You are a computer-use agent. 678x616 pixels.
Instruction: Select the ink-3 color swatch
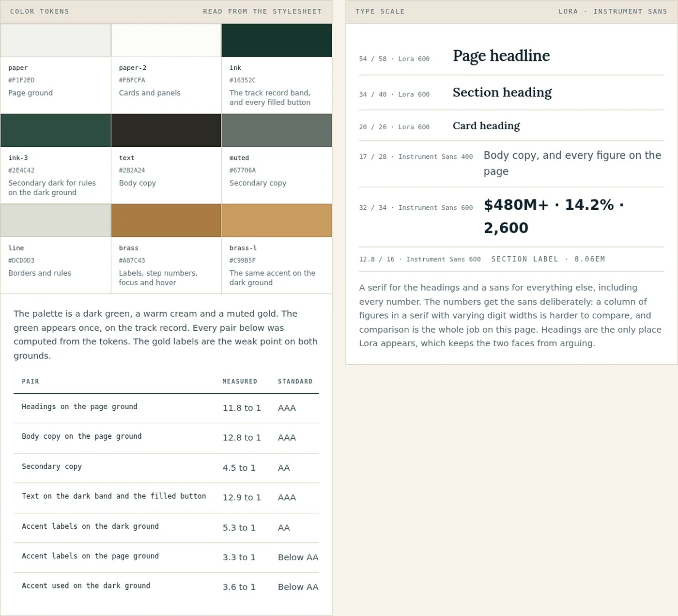(56, 130)
